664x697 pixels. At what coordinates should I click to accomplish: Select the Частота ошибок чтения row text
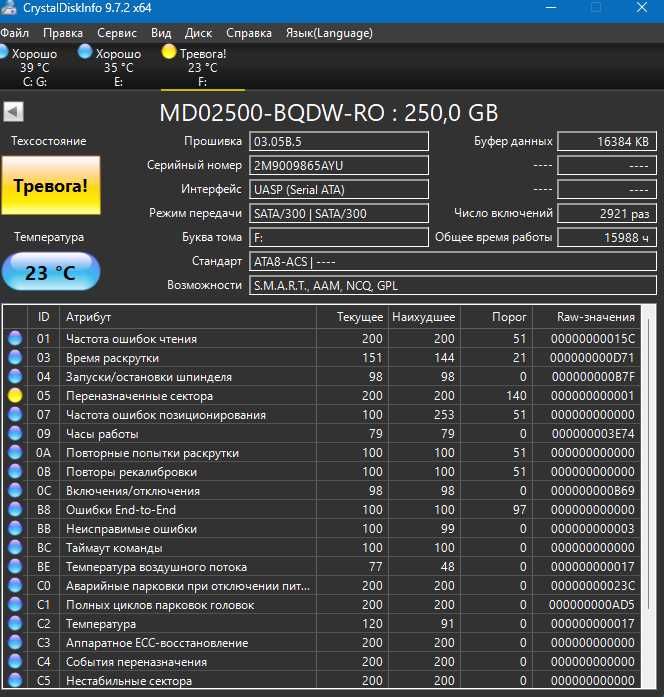point(131,339)
